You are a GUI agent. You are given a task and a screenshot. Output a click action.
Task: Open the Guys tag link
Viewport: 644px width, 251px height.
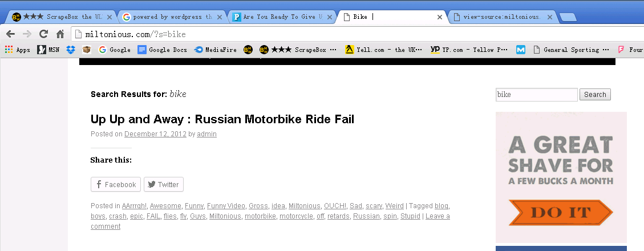[x=198, y=216]
